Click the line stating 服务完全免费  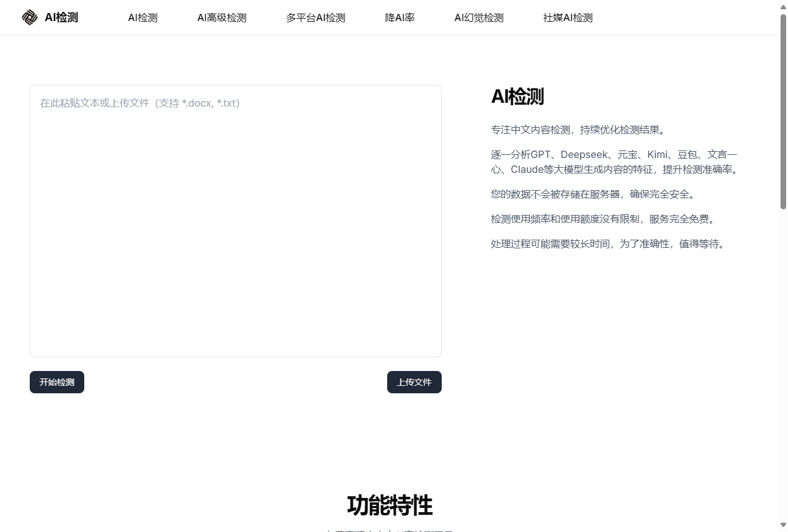[603, 219]
